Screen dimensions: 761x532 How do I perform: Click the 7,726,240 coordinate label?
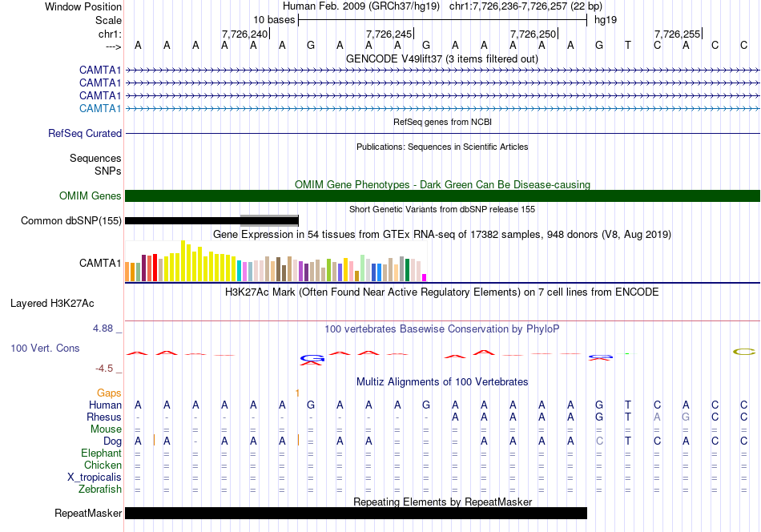coord(244,34)
